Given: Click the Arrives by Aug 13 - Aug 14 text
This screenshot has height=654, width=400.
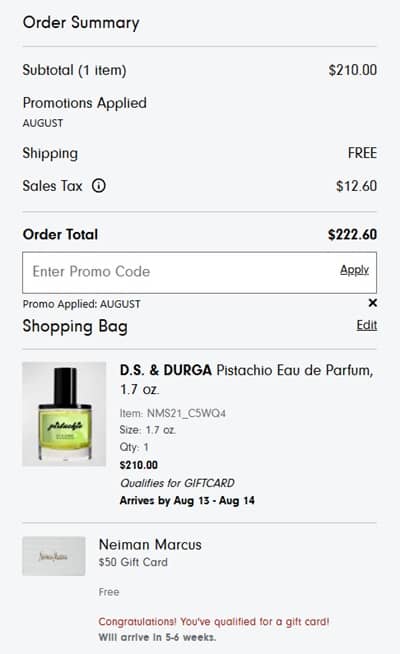Looking at the screenshot, I should [187, 501].
